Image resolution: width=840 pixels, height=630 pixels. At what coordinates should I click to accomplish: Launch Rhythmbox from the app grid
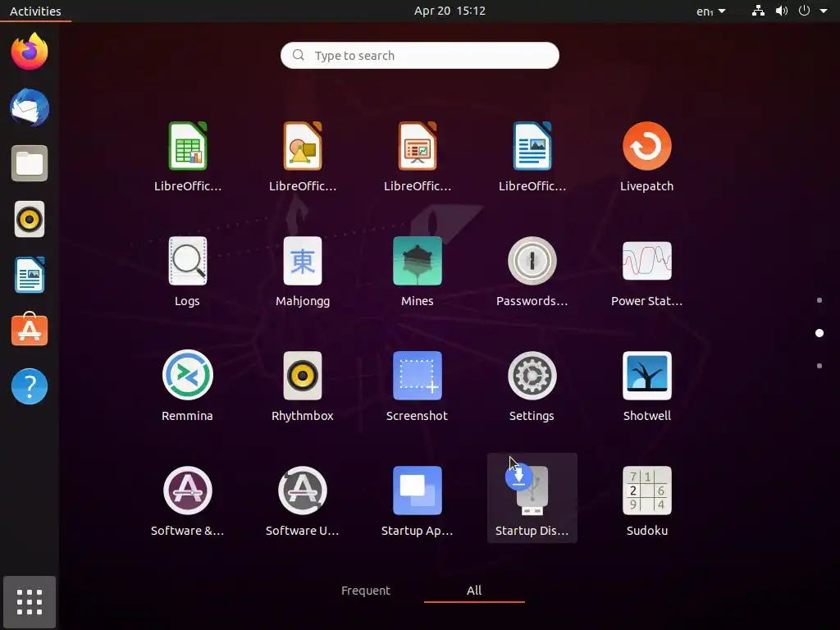tap(303, 376)
